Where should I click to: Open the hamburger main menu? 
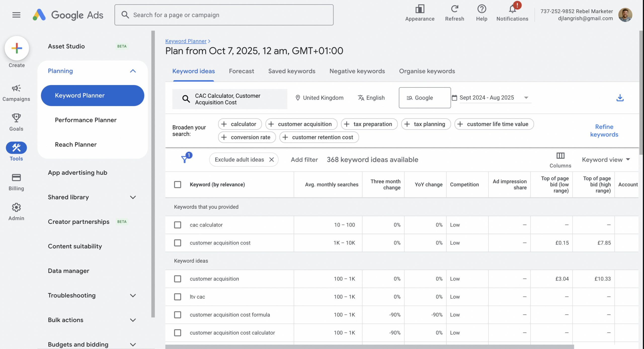tap(16, 15)
